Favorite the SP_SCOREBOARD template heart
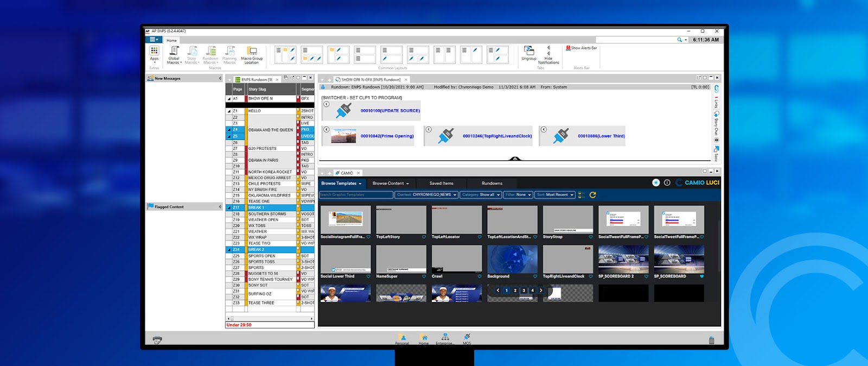This screenshot has width=868, height=366. click(x=701, y=276)
